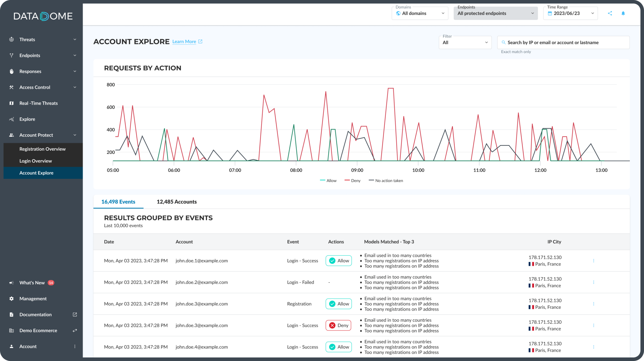Click the Responses hand icon

pos(11,71)
